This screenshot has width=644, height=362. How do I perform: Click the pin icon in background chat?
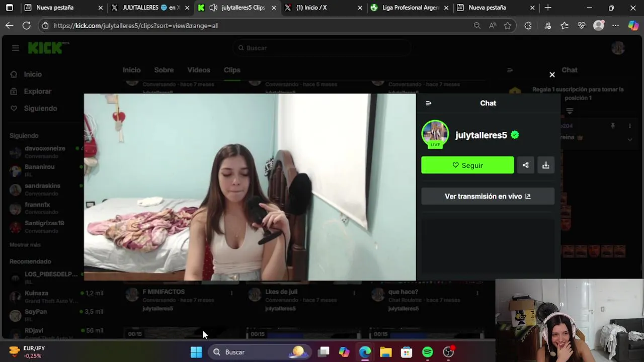click(612, 126)
